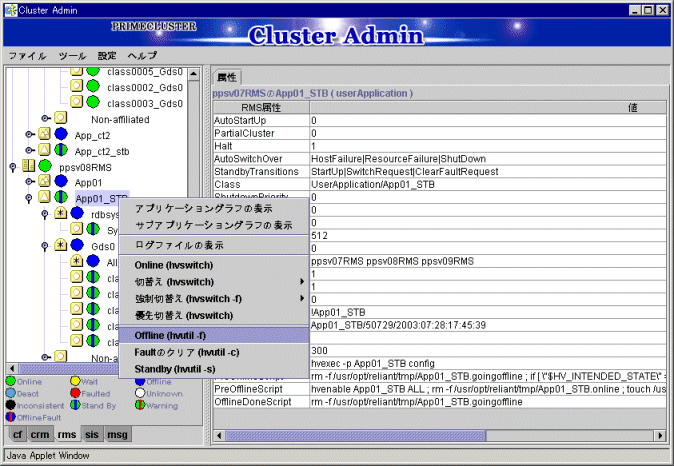
Task: Collapse the rdbsys tree node
Action: coord(45,214)
